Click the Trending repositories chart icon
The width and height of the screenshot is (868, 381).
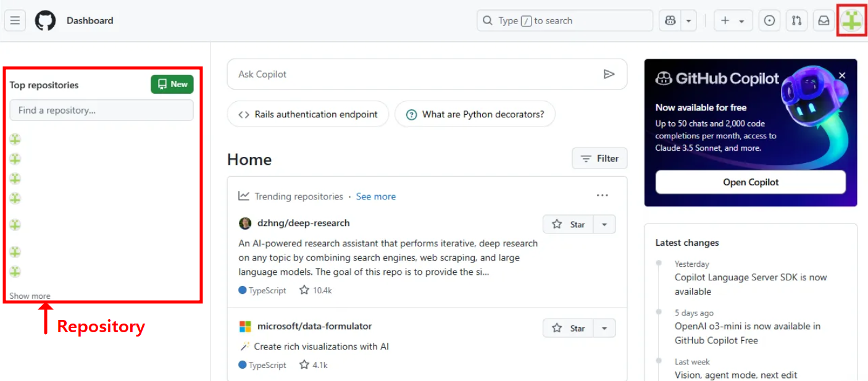click(x=244, y=196)
